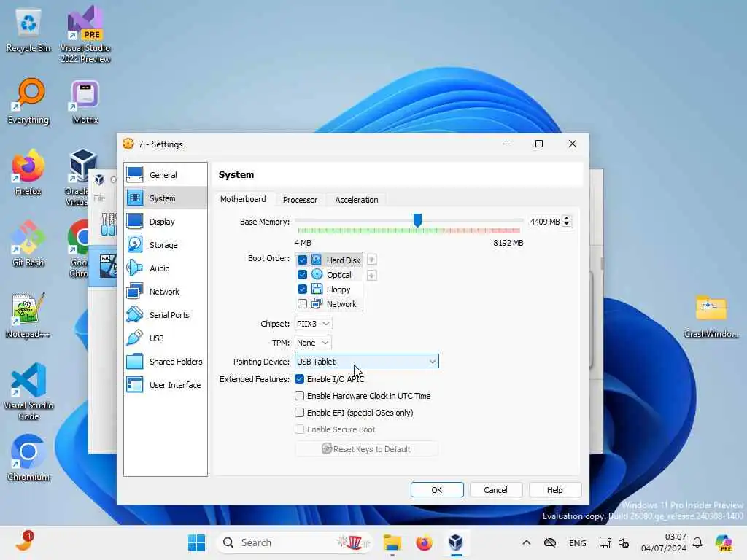Increase base memory with spinner up
Image resolution: width=747 pixels, height=560 pixels.
(566, 219)
